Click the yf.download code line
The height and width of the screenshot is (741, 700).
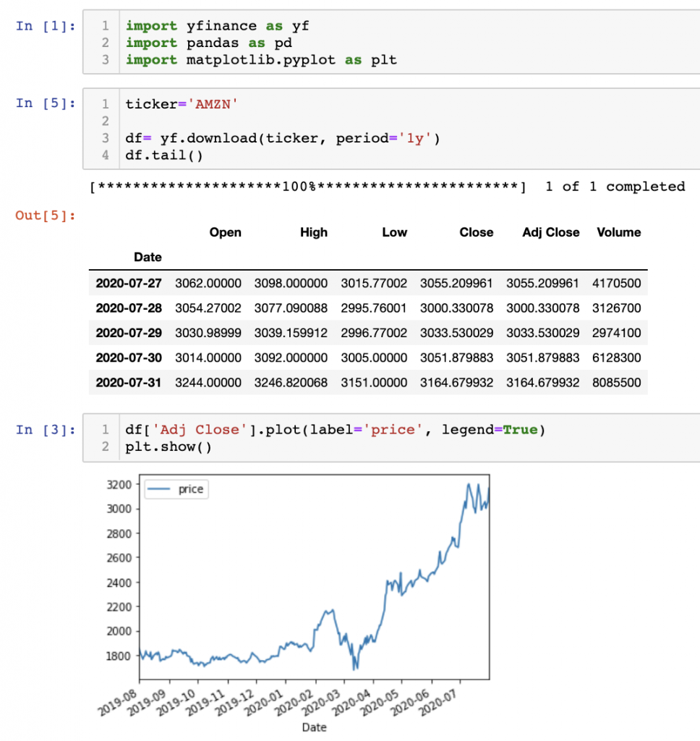pyautogui.click(x=282, y=137)
